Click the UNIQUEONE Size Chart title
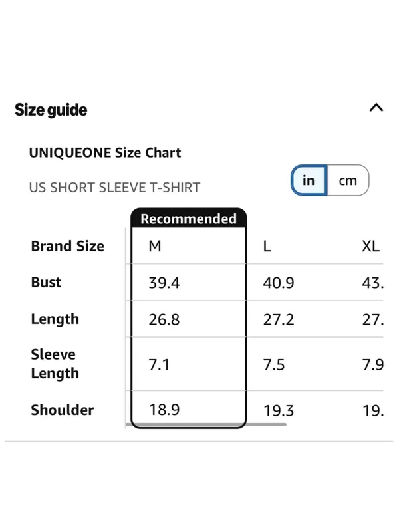Screen dimensions: 399x532 point(105,153)
